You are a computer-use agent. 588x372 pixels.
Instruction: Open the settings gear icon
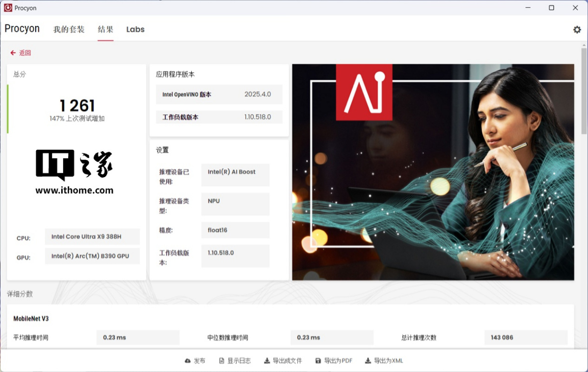[x=577, y=29]
